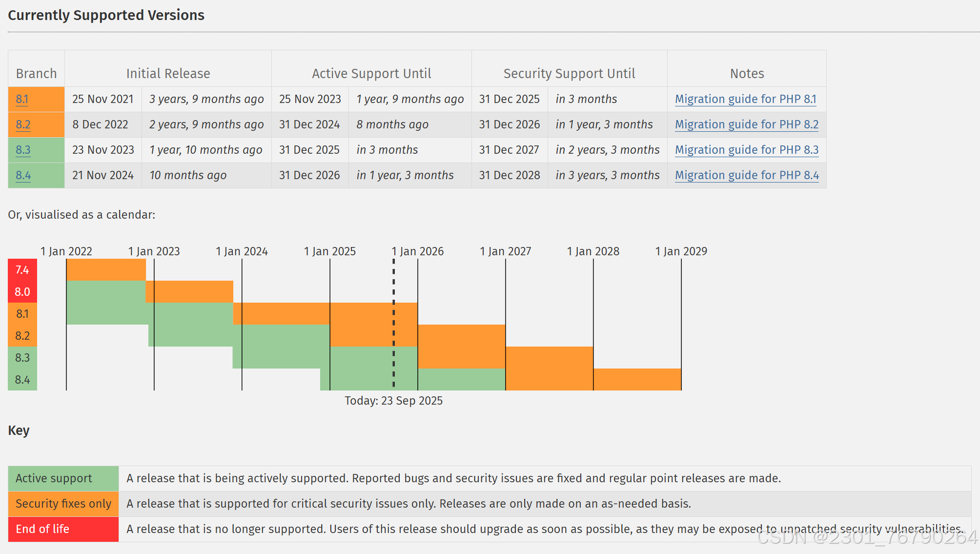
Task: Click the 8.1 branch link in table
Action: point(22,99)
